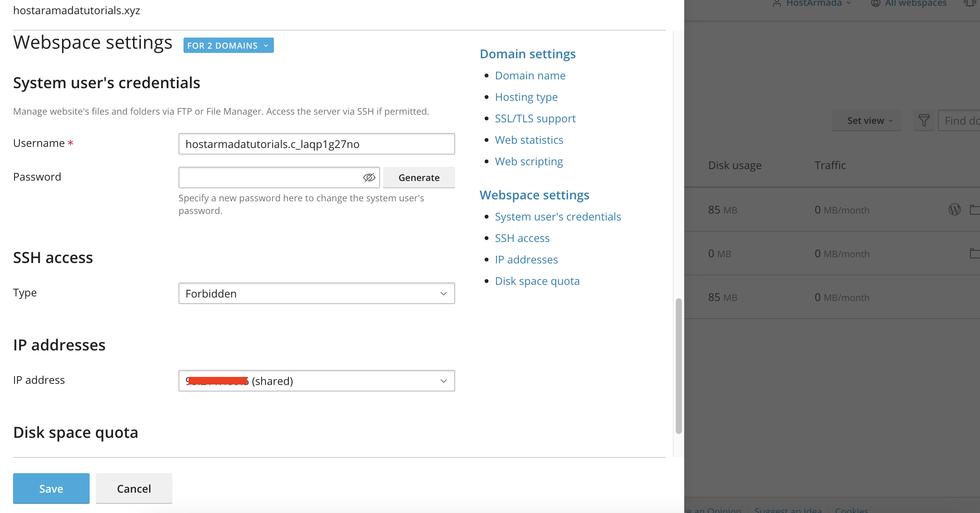Click the WordPress icon in 85 MB row
Screen dimensions: 980x513
click(954, 210)
